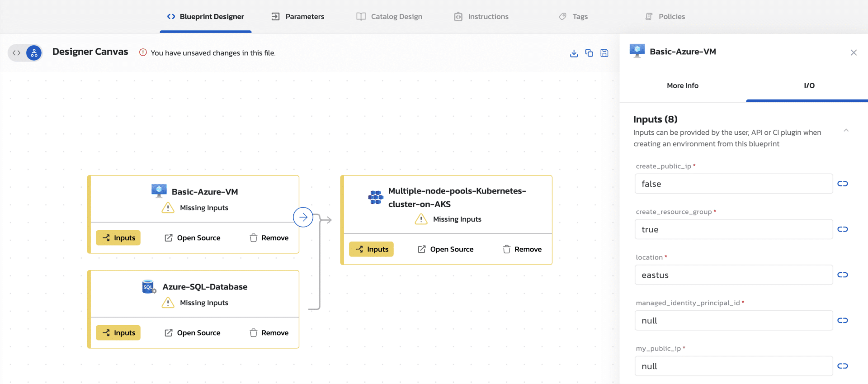This screenshot has height=384, width=868.
Task: Click the circled arrow connector on Basic-Azure-VM
Action: [303, 217]
